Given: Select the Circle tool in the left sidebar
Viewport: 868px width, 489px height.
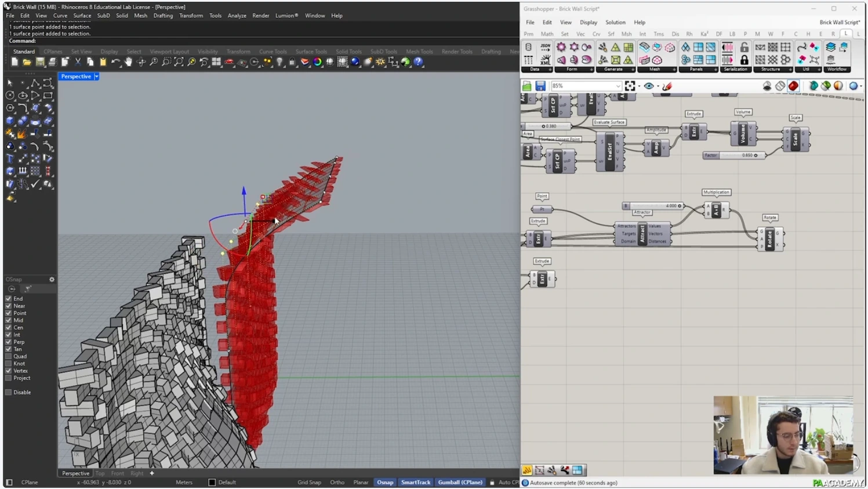Looking at the screenshot, I should click(10, 95).
